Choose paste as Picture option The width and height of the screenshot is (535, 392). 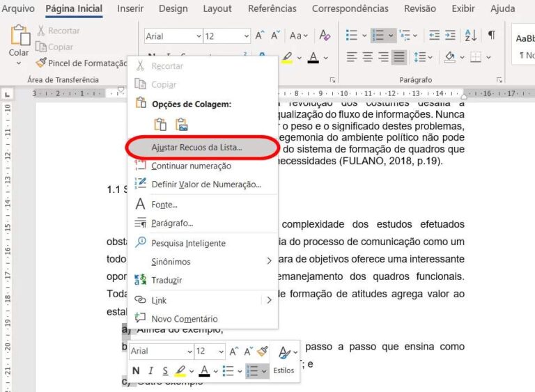click(182, 125)
